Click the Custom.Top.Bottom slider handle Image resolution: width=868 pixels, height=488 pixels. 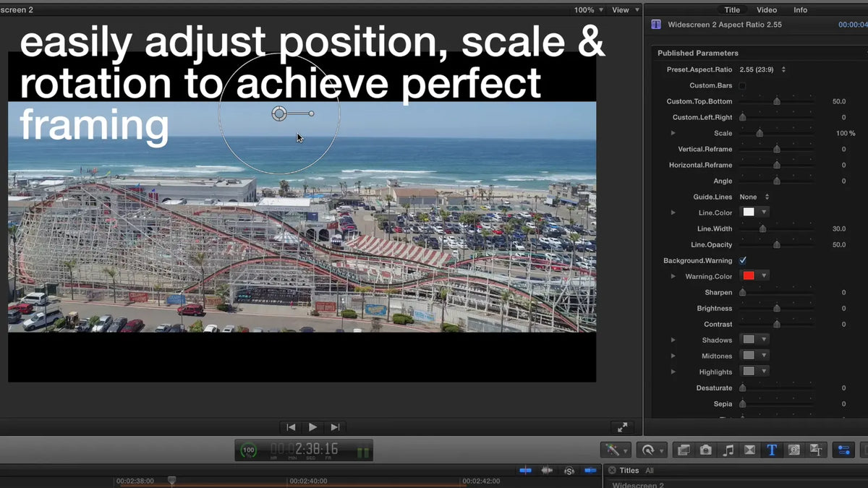[x=777, y=102]
